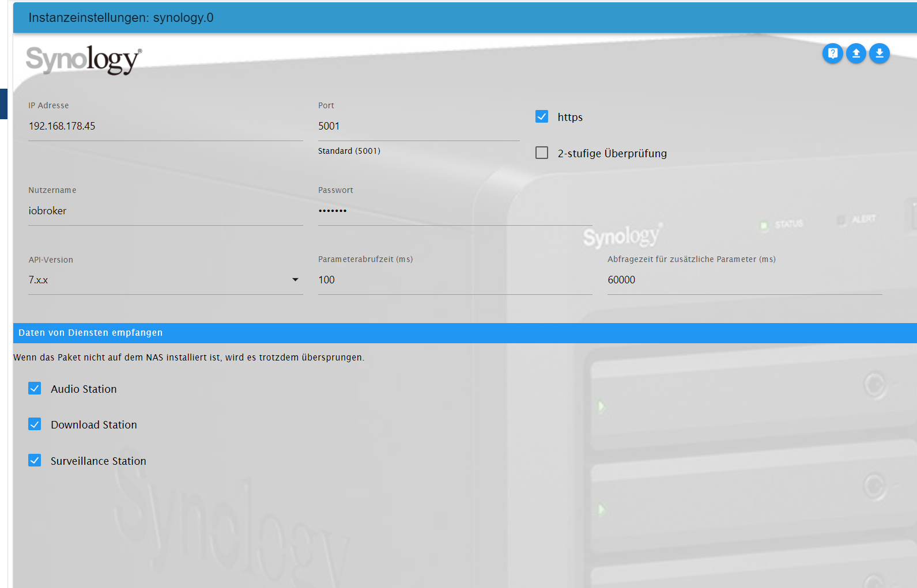Screen dimensions: 917x588
Task: Toggle the Surveillance Station checkbox
Action: tap(35, 461)
